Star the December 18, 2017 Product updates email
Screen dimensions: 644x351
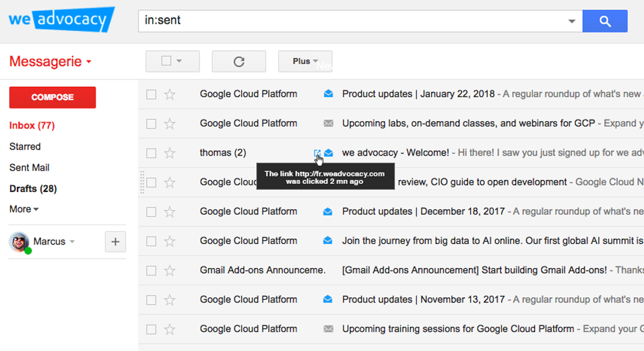click(x=170, y=212)
